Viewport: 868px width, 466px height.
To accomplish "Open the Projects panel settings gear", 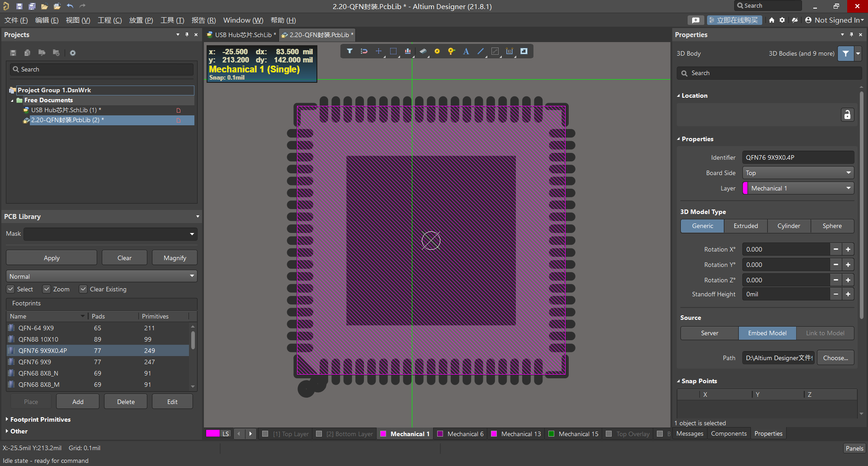I will tap(73, 53).
